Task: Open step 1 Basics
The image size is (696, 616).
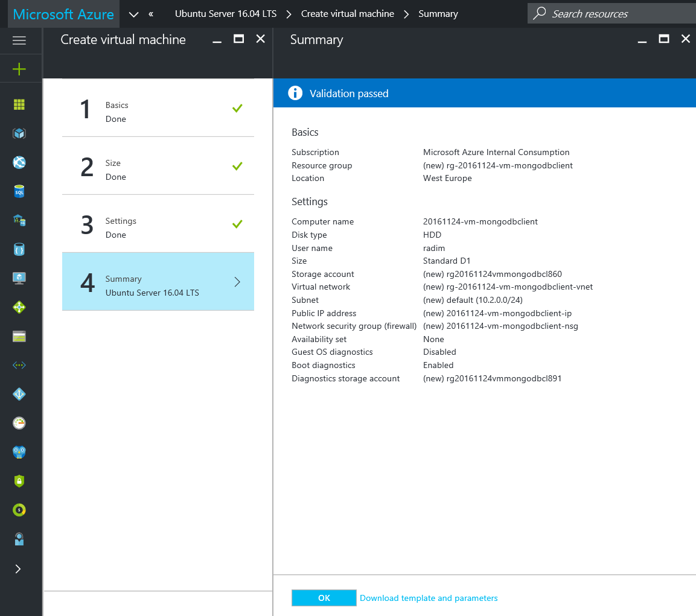Action: click(158, 109)
